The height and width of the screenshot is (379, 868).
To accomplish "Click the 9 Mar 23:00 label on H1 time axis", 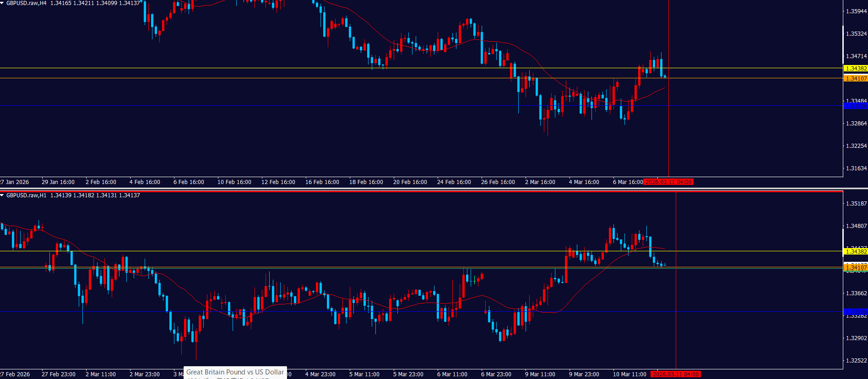I will pyautogui.click(x=584, y=374).
